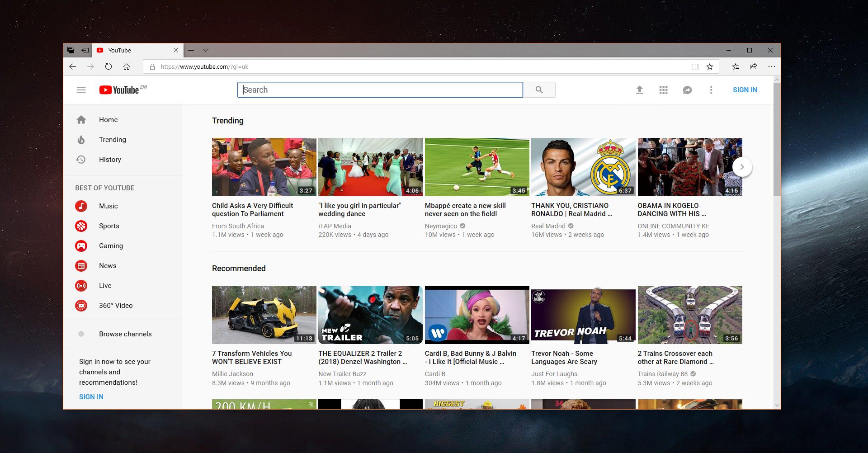This screenshot has width=868, height=453.
Task: Open Cardi B I Like It thumbnail
Action: (x=477, y=315)
